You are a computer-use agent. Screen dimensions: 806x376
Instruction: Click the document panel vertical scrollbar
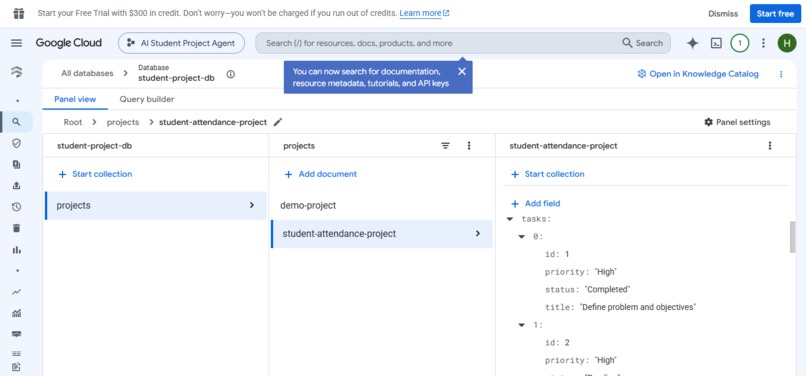792,237
